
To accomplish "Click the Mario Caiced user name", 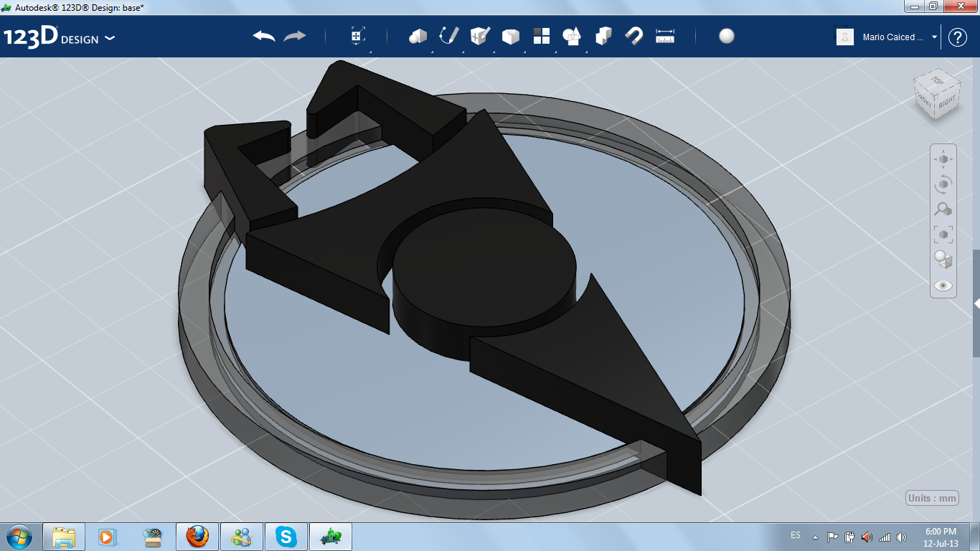I will click(893, 37).
